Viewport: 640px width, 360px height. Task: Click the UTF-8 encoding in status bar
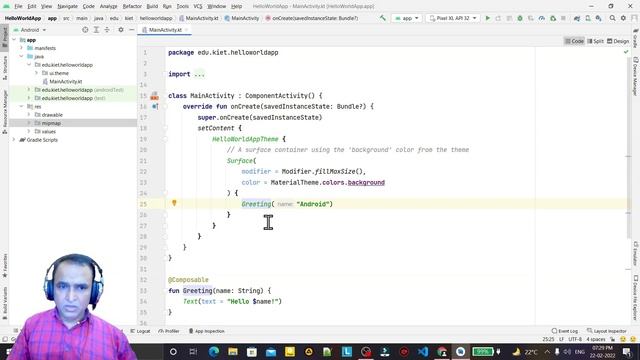pyautogui.click(x=575, y=339)
